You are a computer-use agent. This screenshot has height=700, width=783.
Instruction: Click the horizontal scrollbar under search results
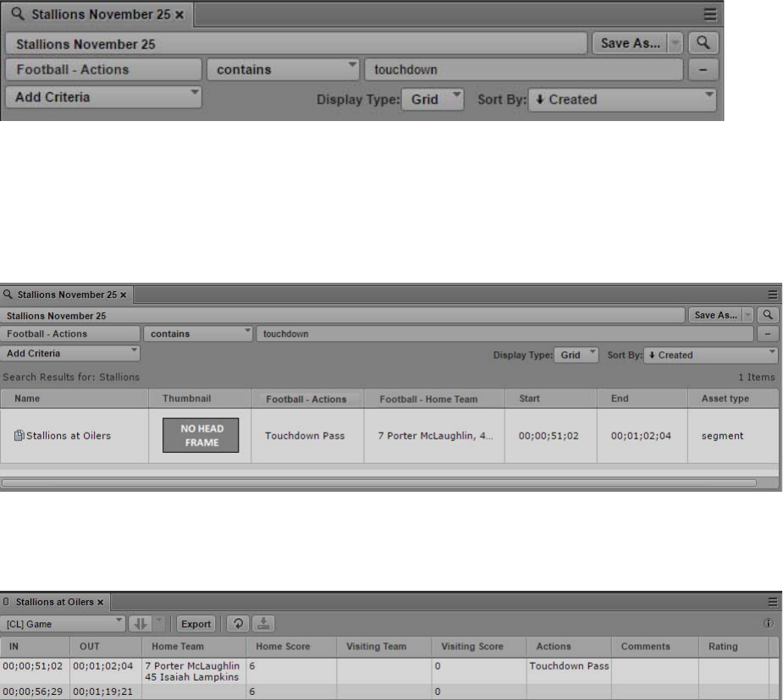tap(378, 482)
